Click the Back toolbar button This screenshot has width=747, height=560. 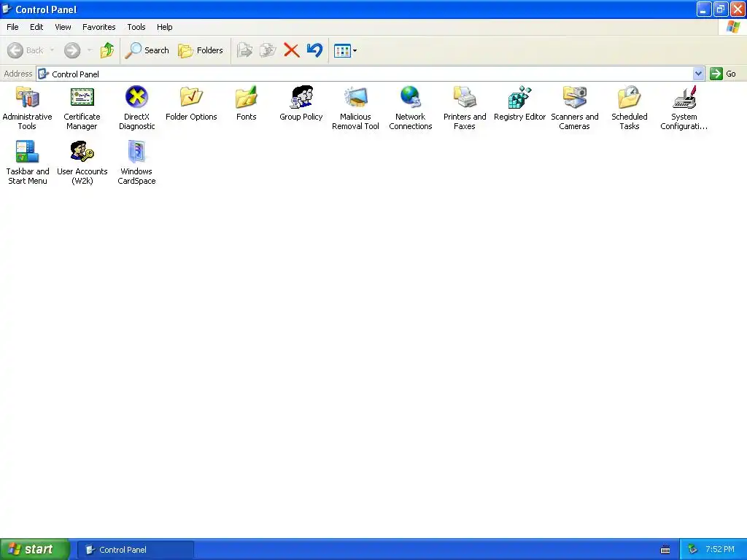click(x=26, y=50)
